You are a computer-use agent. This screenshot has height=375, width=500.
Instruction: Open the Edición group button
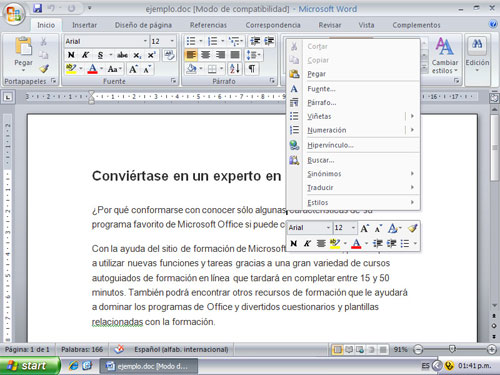(x=477, y=55)
